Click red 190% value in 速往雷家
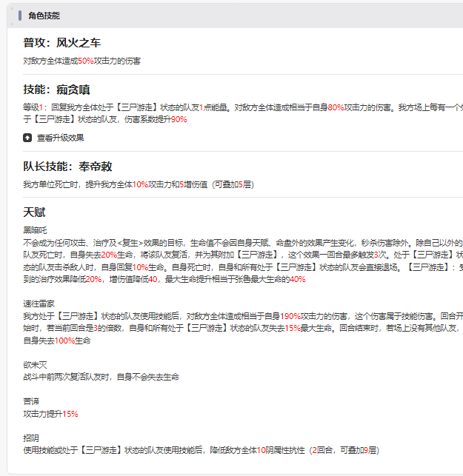This screenshot has width=463, height=476. (290, 317)
